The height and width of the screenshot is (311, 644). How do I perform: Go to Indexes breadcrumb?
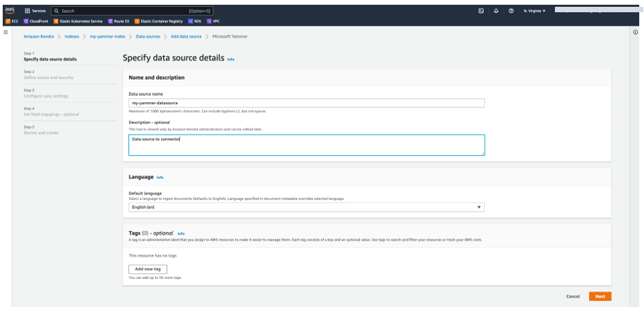click(72, 37)
